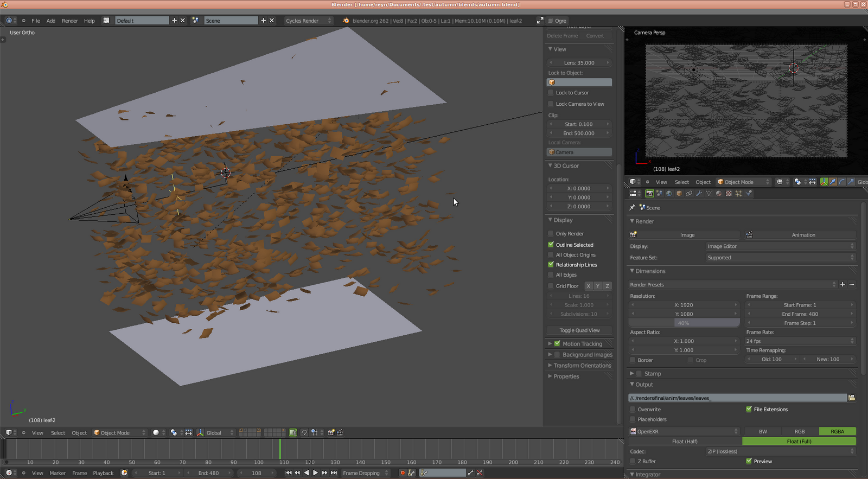The width and height of the screenshot is (868, 479).
Task: Enable the Overwrite output checkbox
Action: click(x=633, y=410)
